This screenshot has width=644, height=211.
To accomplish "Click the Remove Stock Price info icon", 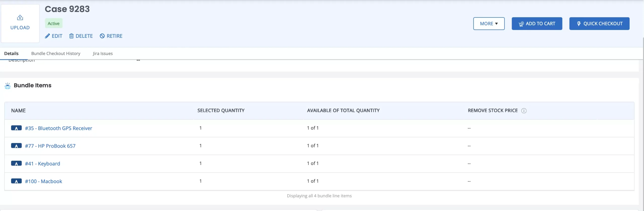I will (524, 111).
